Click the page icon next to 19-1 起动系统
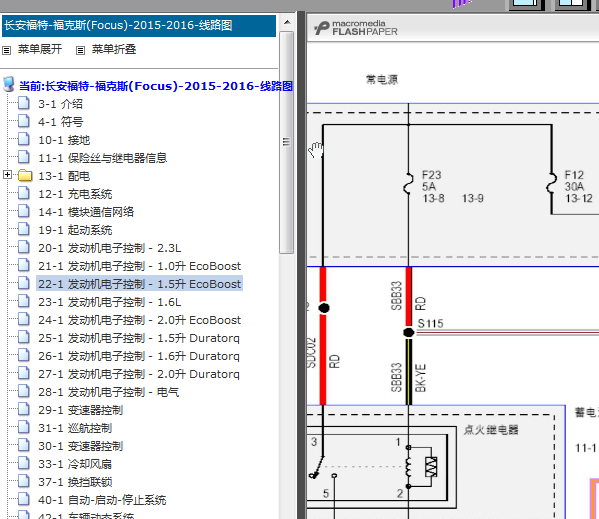 pos(24,229)
